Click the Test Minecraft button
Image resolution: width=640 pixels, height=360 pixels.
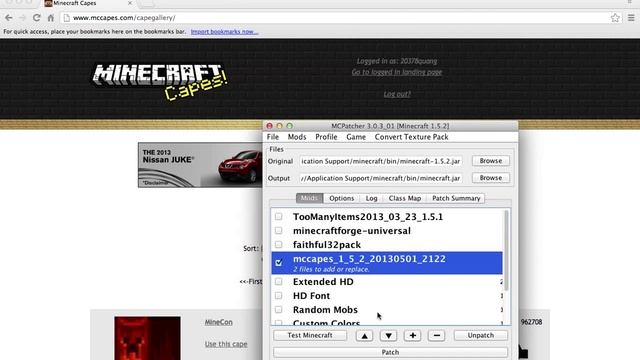[310, 336]
